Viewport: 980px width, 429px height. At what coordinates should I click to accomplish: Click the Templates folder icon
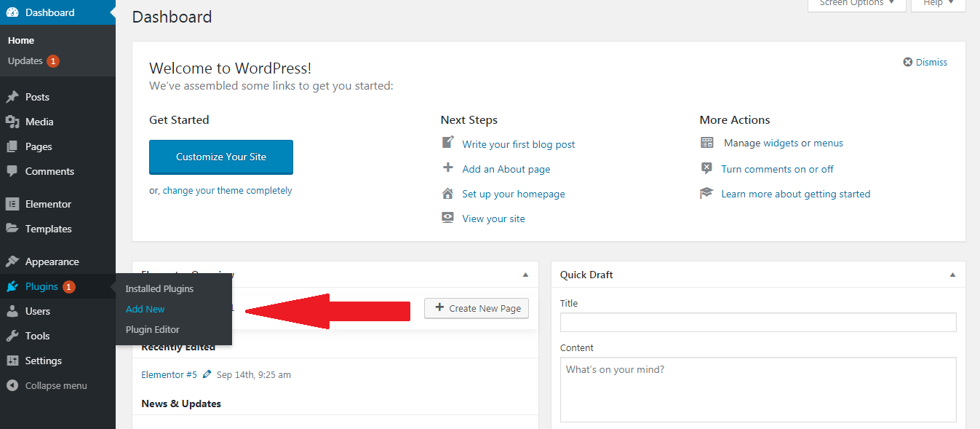tap(12, 229)
